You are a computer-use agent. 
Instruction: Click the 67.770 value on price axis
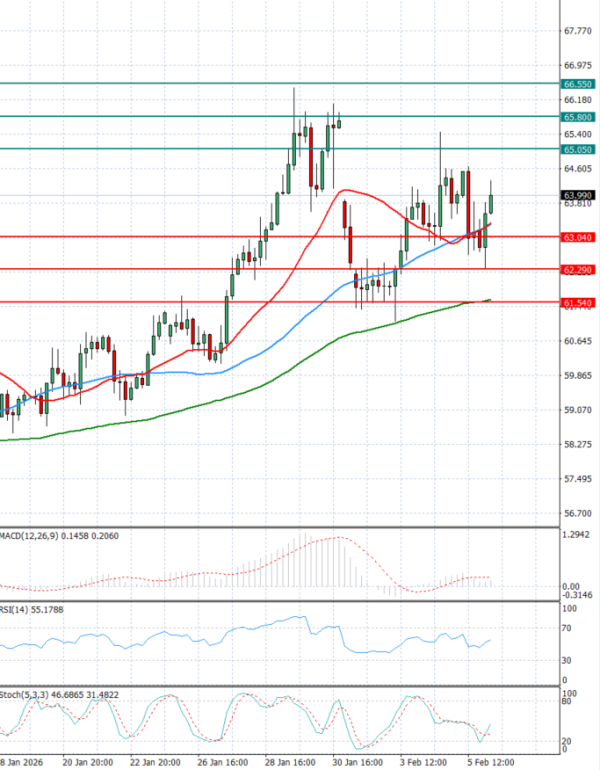tap(576, 31)
